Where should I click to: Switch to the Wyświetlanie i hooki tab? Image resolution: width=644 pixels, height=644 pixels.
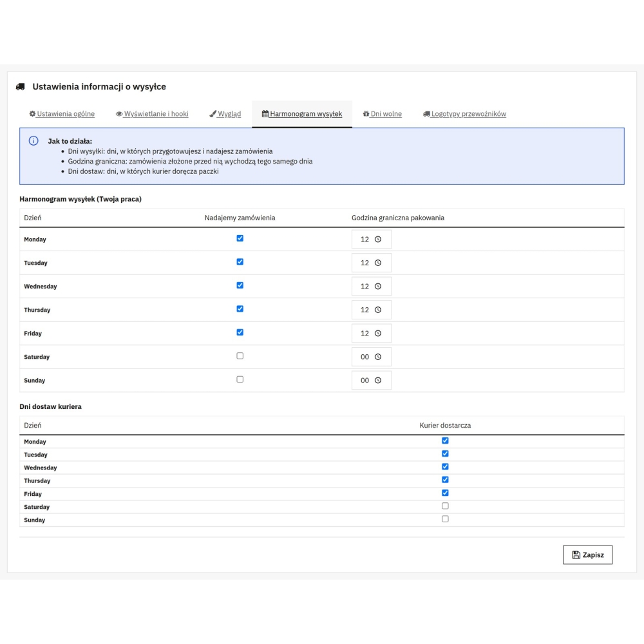[152, 114]
